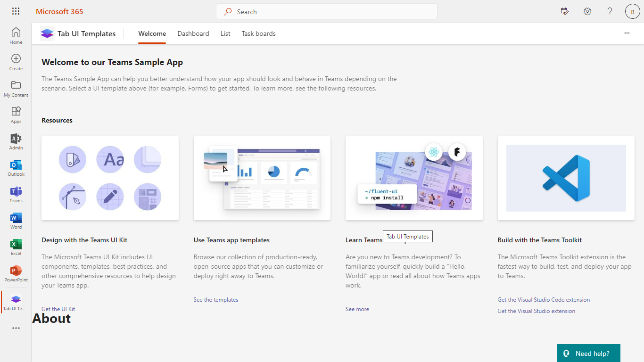Click the 'Resources' section heading
644x362 pixels.
coord(57,120)
